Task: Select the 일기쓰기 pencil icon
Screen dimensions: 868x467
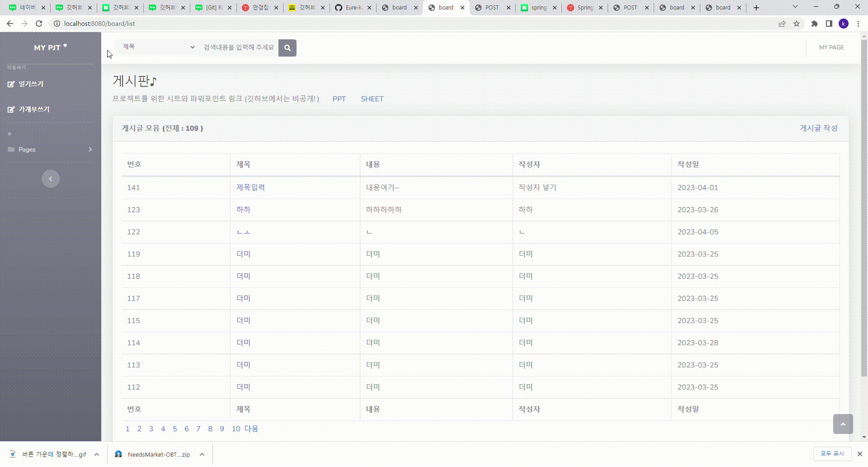Action: pos(11,83)
